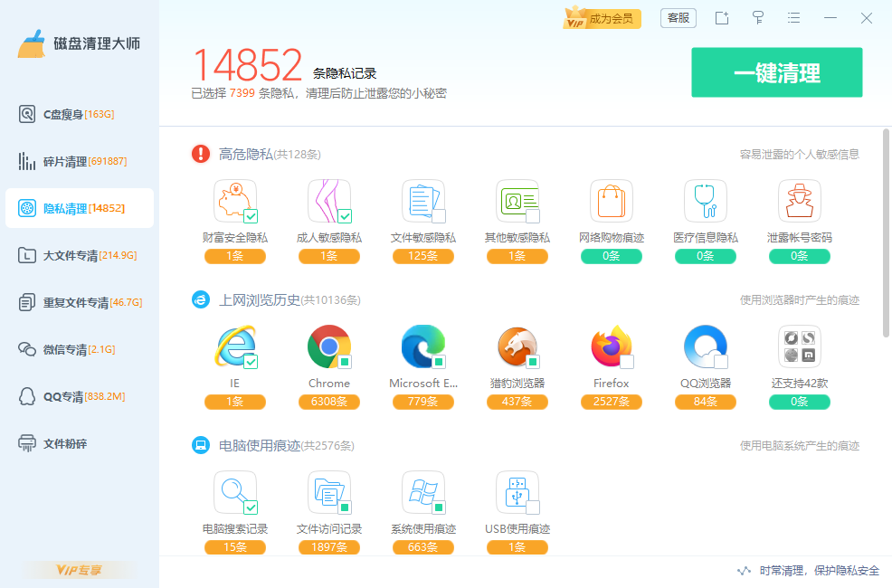Select the Firefox browser privacy icon

[611, 346]
